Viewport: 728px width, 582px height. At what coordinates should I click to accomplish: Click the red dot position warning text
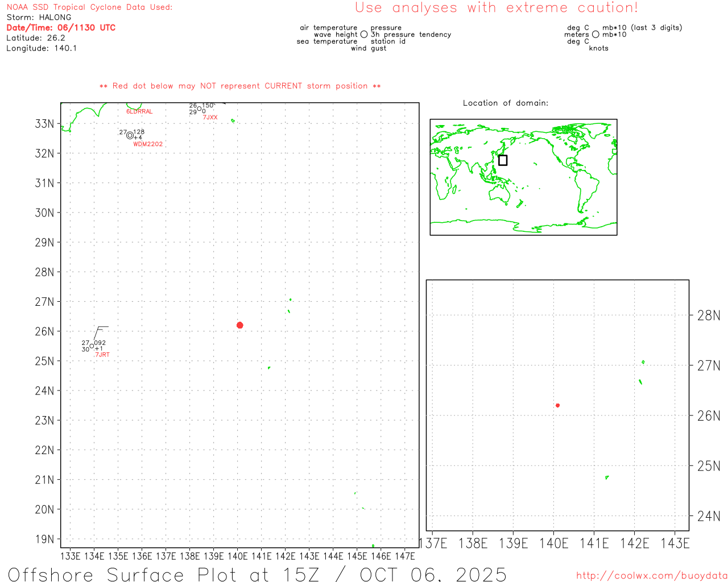pos(239,86)
